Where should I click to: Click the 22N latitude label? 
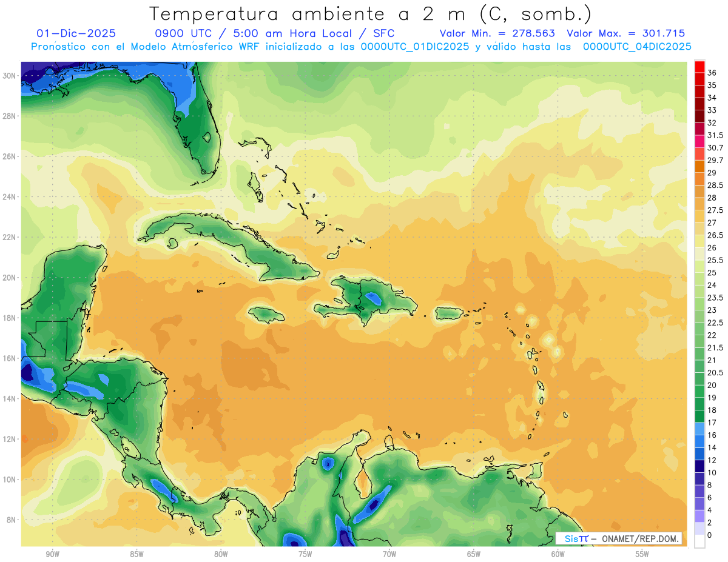[10, 237]
